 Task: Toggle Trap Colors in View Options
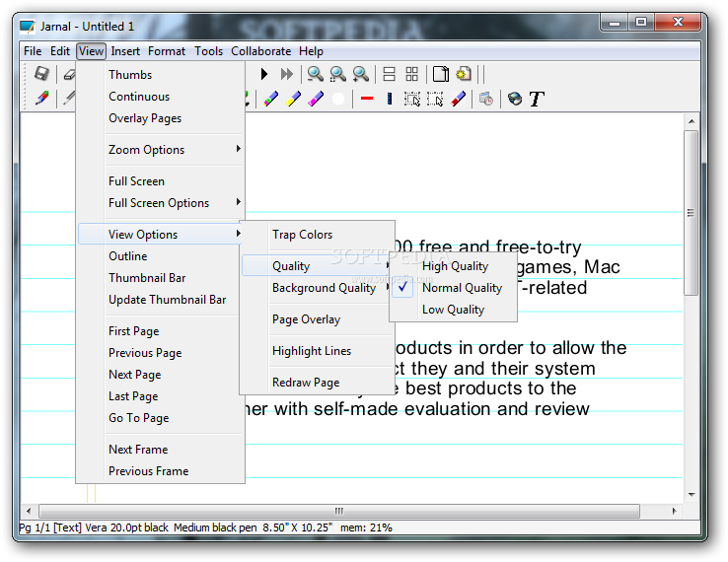318,235
